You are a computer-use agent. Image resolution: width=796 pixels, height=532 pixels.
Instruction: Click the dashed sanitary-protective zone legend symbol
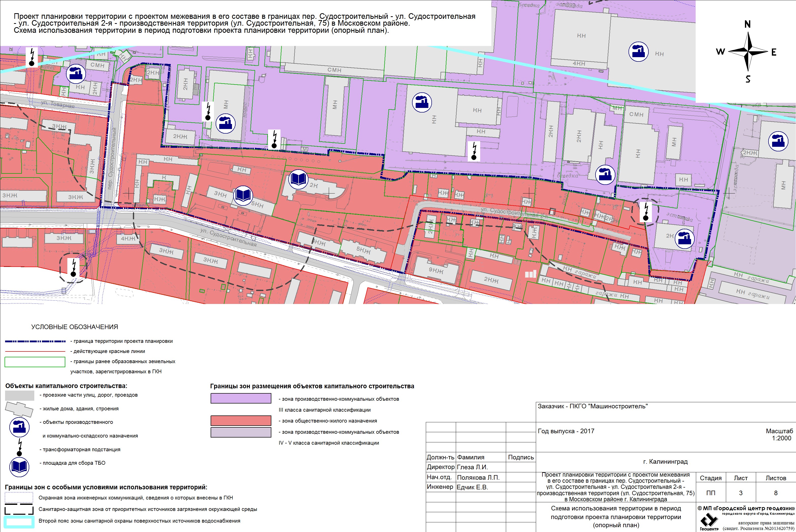pyautogui.click(x=19, y=509)
